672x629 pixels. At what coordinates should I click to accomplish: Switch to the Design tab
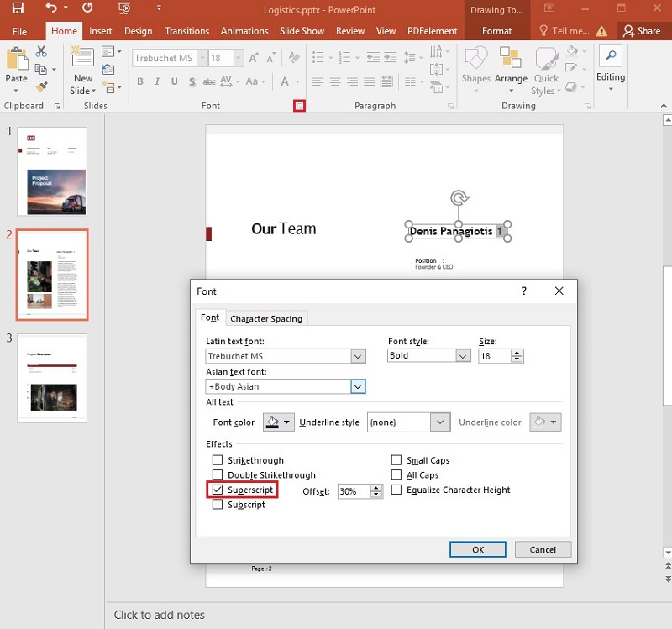[138, 31]
